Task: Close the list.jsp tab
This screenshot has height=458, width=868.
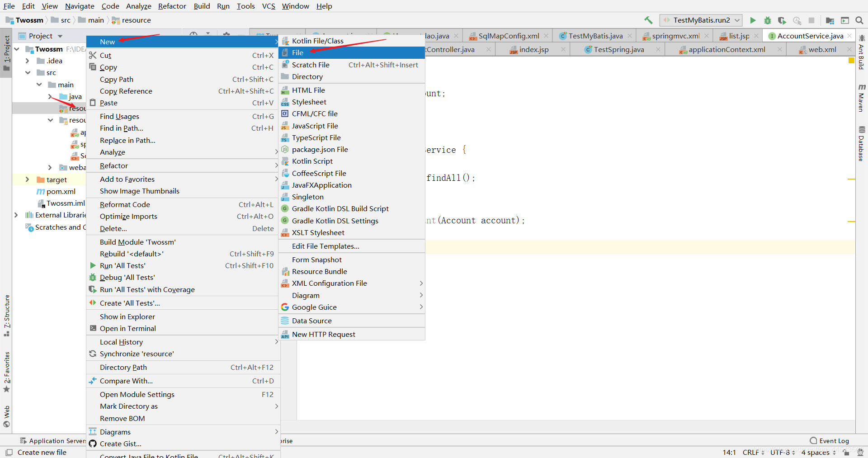Action: (756, 36)
